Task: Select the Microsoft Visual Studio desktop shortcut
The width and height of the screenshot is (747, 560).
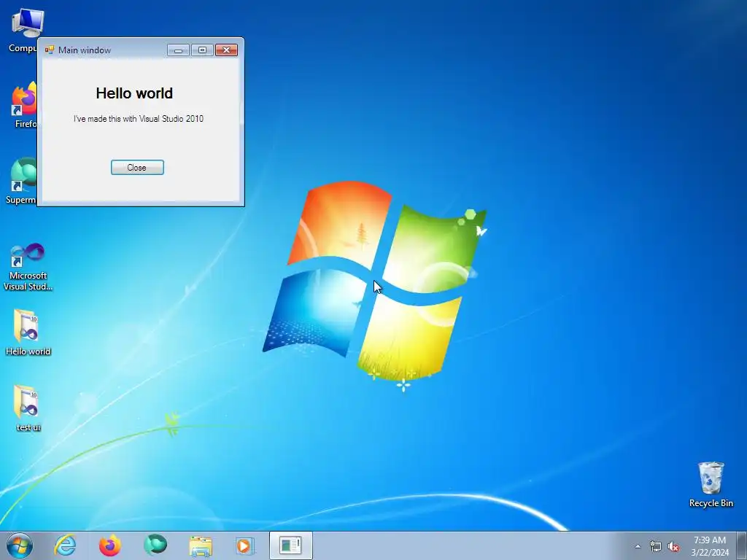Action: [x=28, y=267]
